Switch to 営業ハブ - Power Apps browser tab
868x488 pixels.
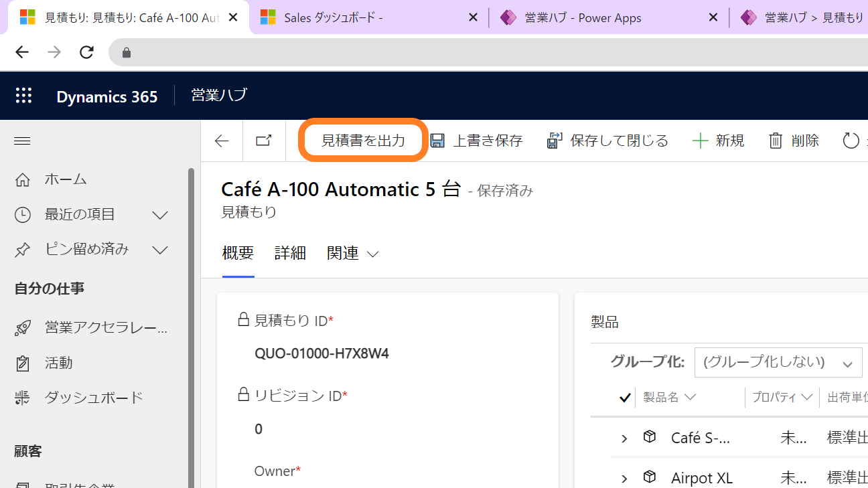click(608, 18)
